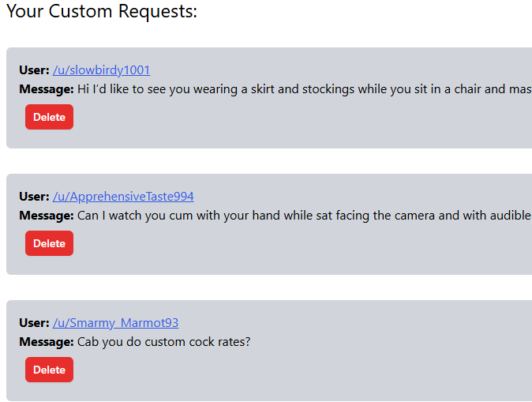This screenshot has height=402, width=532.
Task: Click empty gray area beside ApprehensiveTaste994's Delete button
Action: (x=276, y=245)
